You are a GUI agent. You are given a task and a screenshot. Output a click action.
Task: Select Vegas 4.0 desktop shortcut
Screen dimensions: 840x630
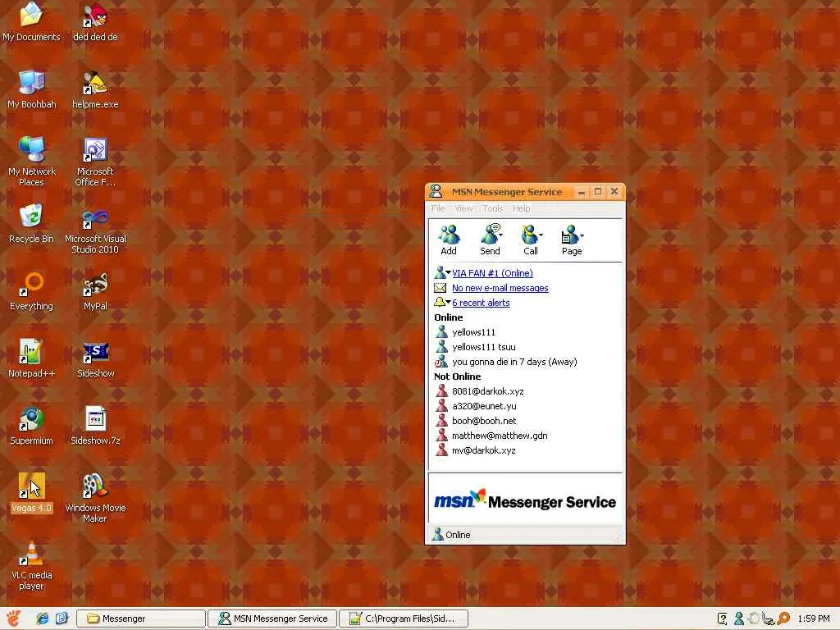tap(31, 493)
